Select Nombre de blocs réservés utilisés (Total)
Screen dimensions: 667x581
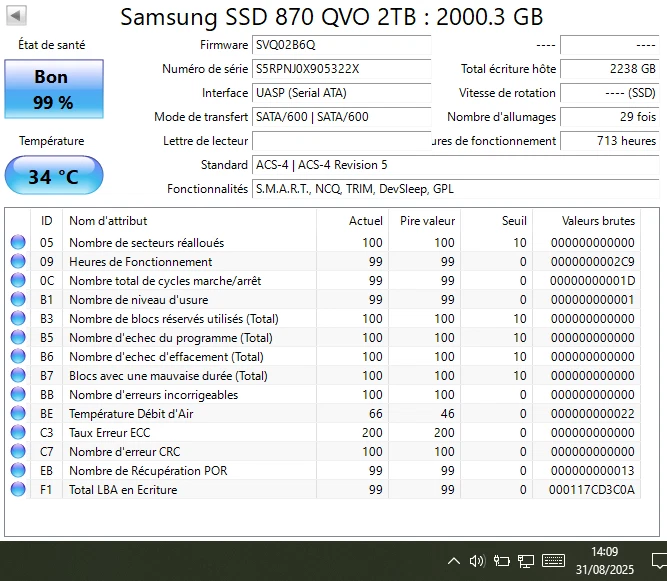click(x=174, y=319)
